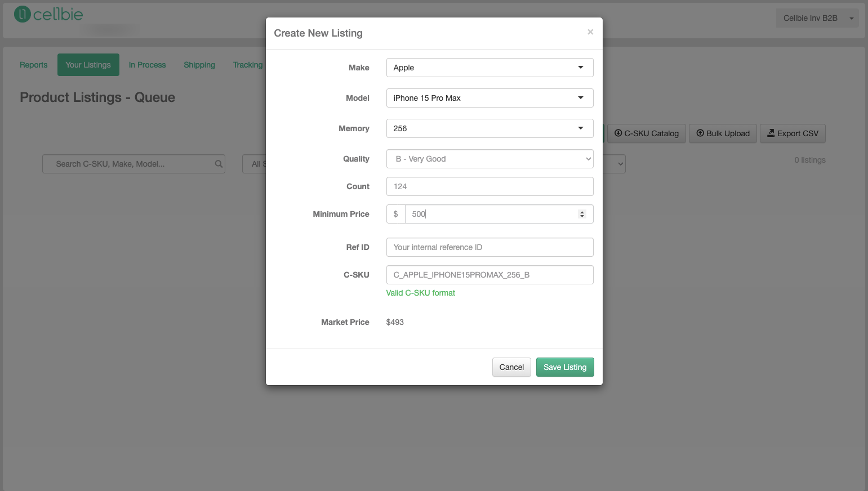868x491 pixels.
Task: Click the Export CSV button
Action: point(793,133)
